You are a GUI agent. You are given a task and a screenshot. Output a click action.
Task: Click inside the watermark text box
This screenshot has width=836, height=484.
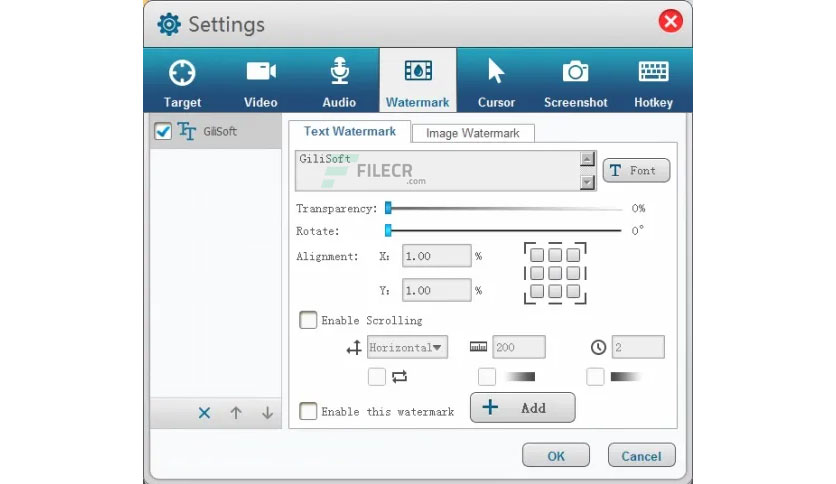click(x=437, y=171)
